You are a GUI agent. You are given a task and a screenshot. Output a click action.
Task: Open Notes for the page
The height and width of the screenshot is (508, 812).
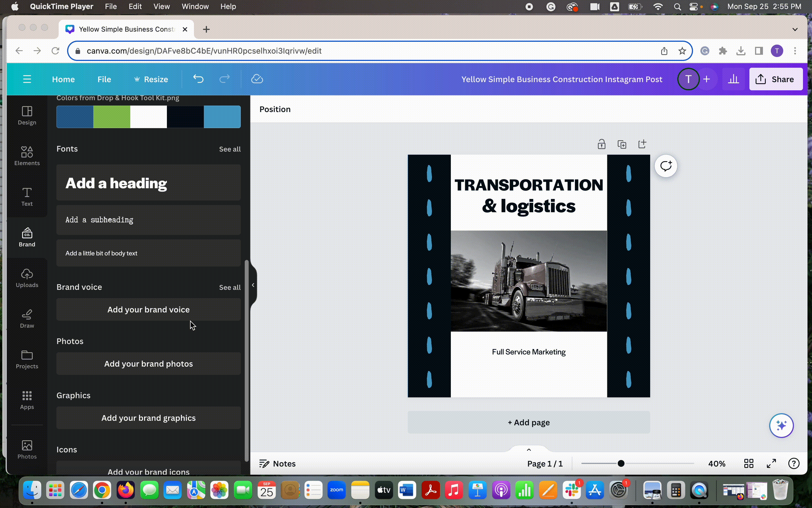[277, 464]
